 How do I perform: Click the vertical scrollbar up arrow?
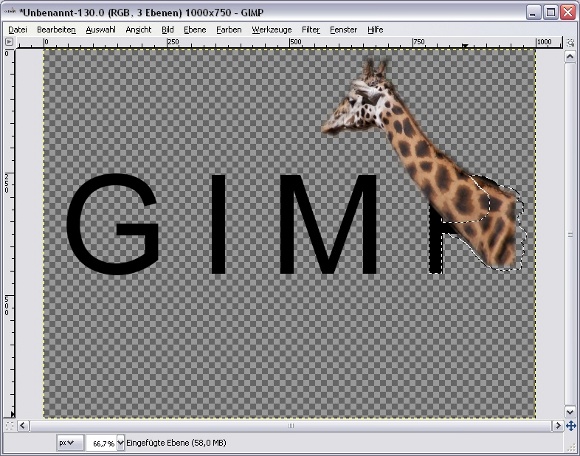[x=570, y=57]
